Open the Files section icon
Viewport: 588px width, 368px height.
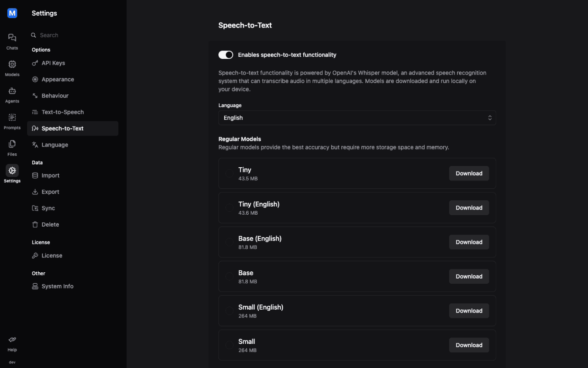point(12,144)
